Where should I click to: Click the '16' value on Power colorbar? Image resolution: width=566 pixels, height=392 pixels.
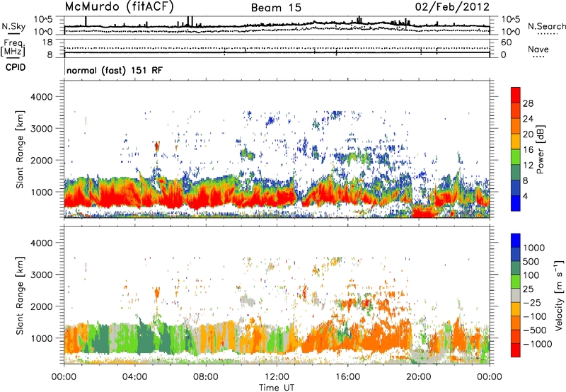(x=528, y=150)
